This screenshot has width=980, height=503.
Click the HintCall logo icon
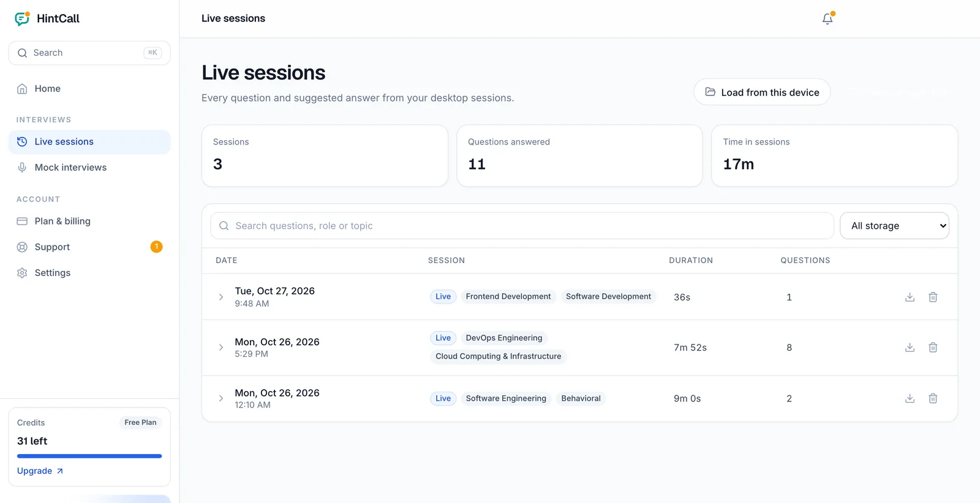click(x=23, y=18)
